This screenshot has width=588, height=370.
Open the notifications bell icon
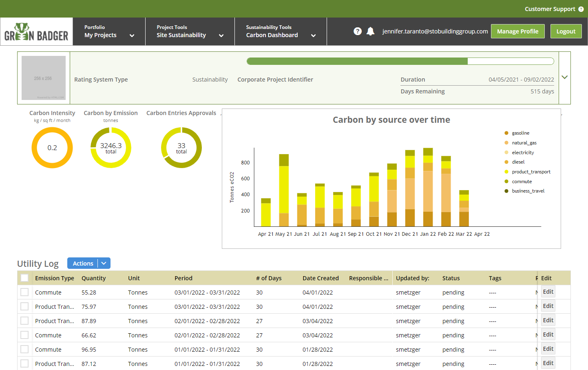tap(371, 31)
